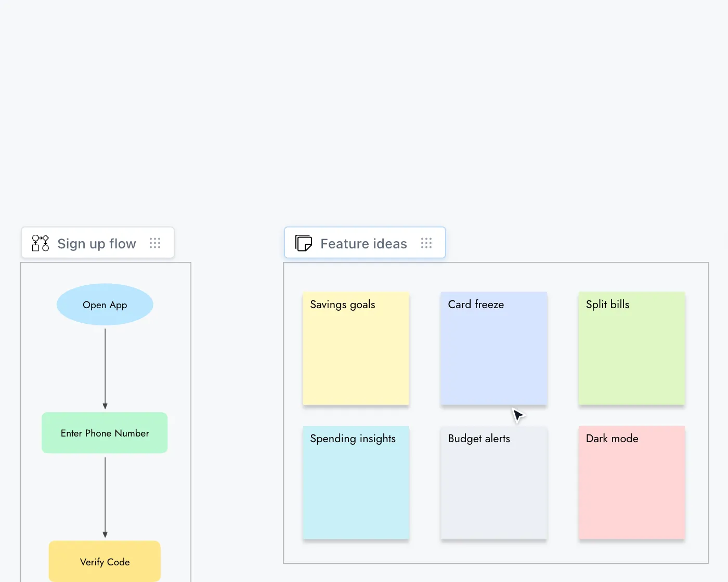This screenshot has width=728, height=582.
Task: Select the Verify Code flowchart step
Action: coord(105,561)
